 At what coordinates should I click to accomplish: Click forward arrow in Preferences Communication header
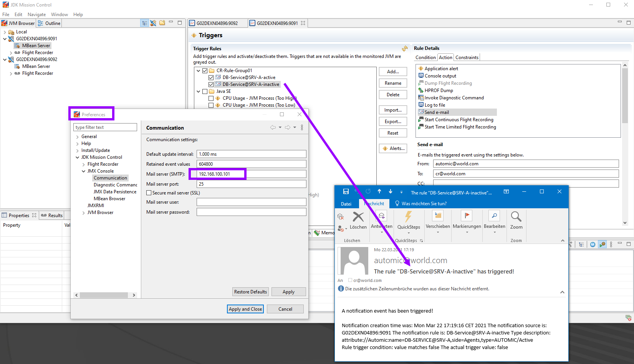click(288, 127)
